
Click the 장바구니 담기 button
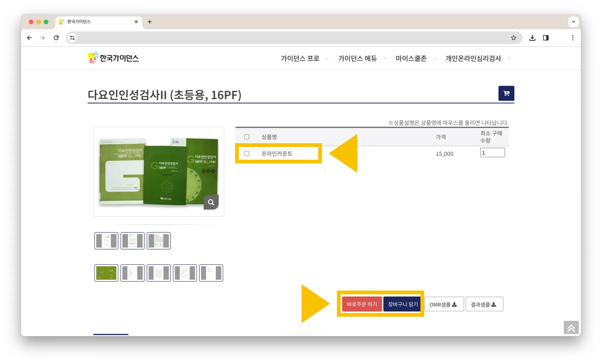[402, 304]
